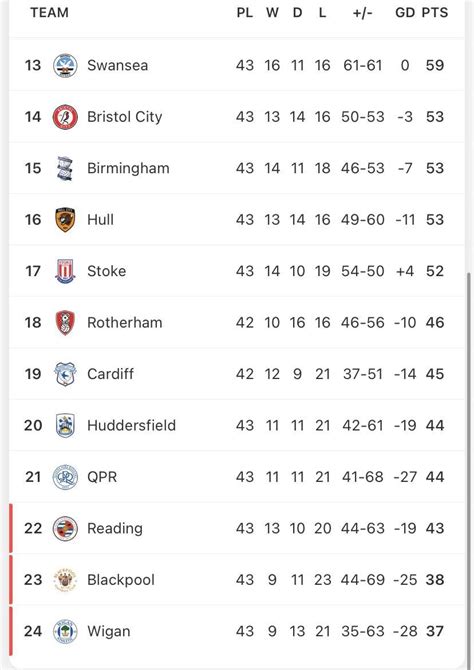
Task: Open the Reading hooped badge icon
Action: click(x=65, y=529)
